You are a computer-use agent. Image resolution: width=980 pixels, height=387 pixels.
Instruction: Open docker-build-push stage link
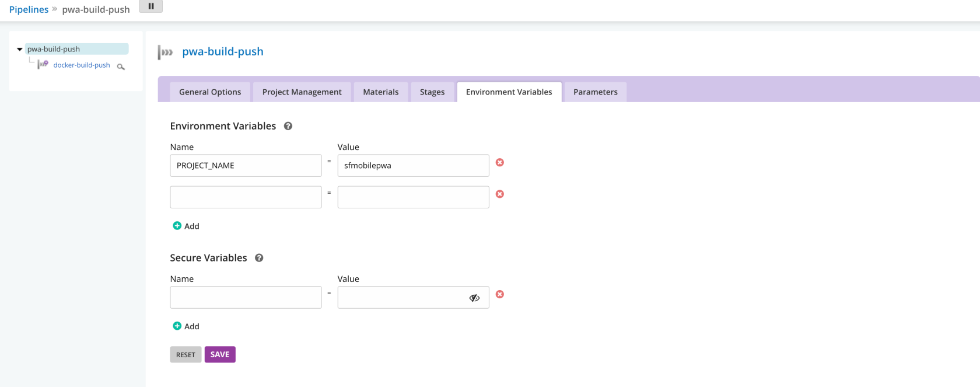(x=82, y=65)
